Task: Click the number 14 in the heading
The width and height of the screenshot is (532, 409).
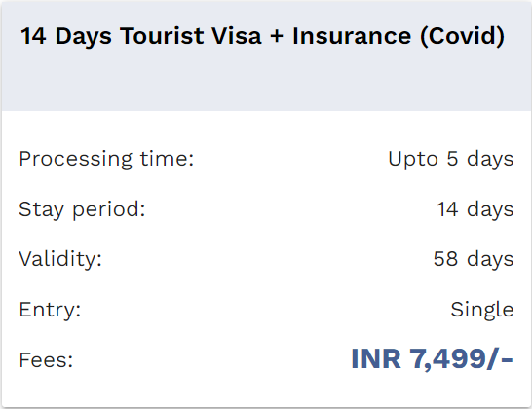Action: [33, 36]
